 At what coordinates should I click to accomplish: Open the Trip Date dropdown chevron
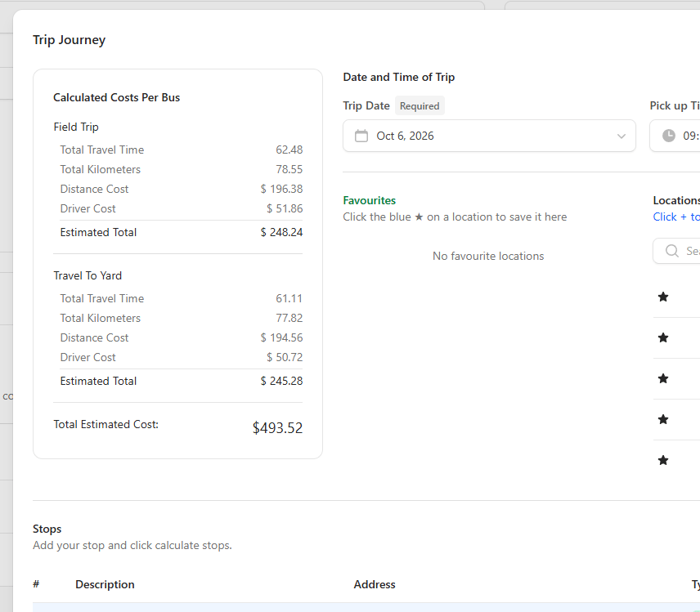(621, 136)
